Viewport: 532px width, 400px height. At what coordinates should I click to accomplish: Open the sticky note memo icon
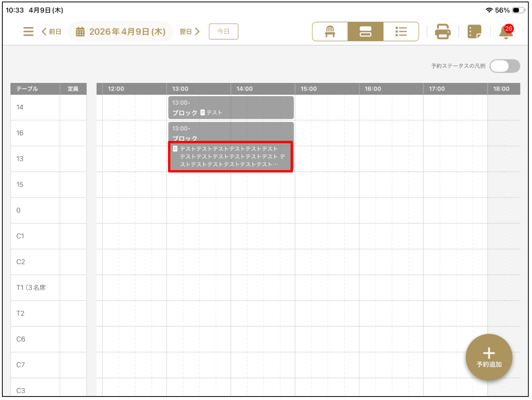(474, 31)
